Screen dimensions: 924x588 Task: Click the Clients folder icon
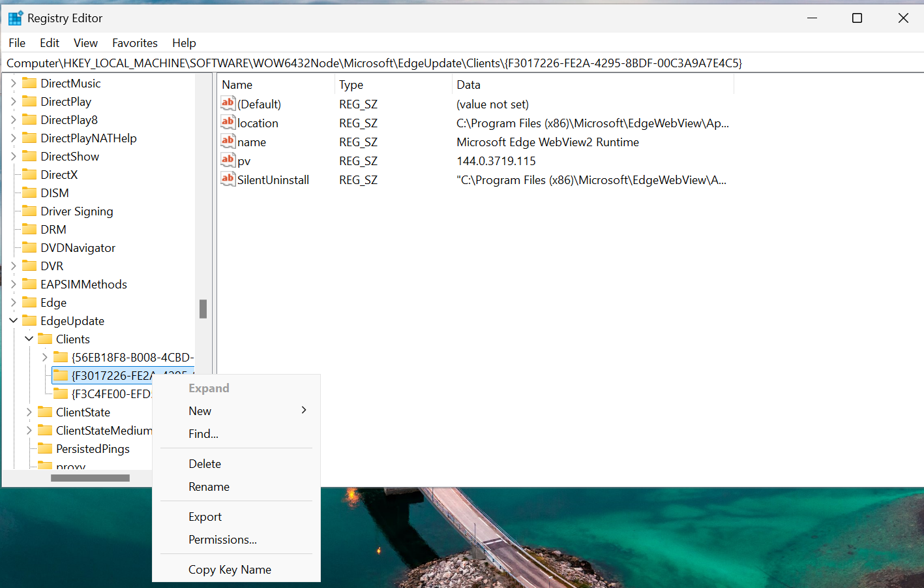point(45,339)
